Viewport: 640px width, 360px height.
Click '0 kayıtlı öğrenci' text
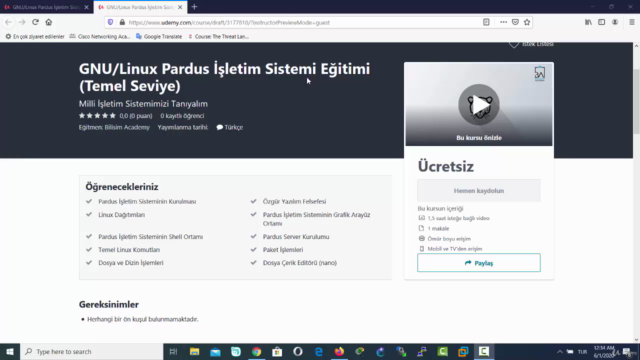tap(182, 116)
